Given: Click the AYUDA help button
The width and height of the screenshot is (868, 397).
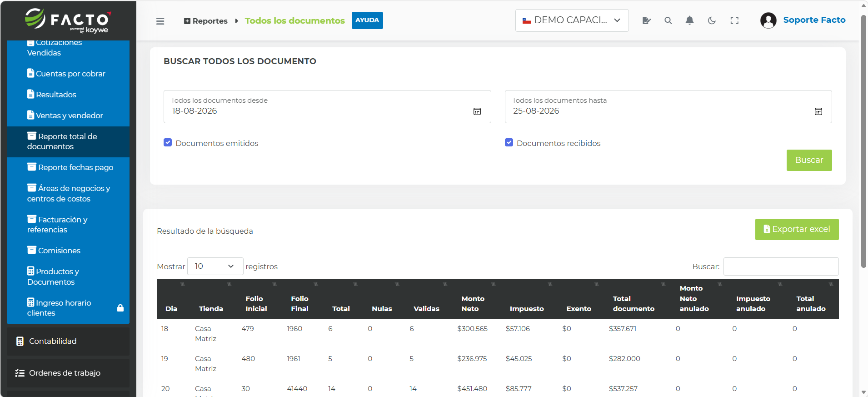Looking at the screenshot, I should (367, 20).
